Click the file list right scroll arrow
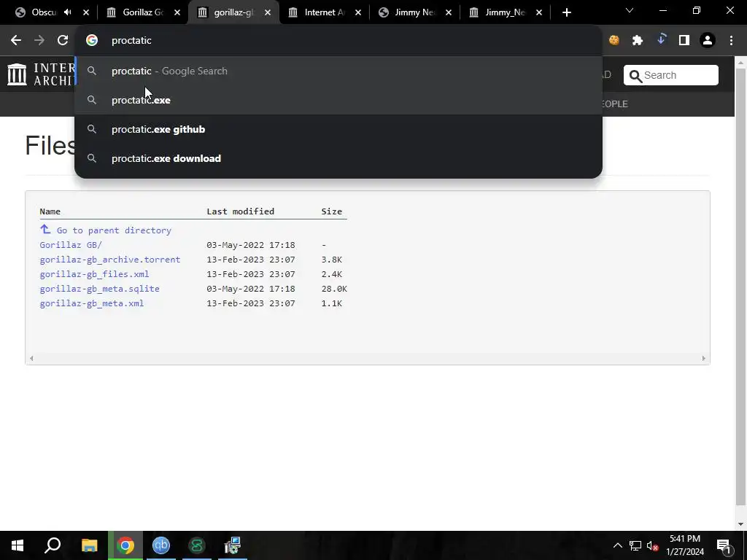The width and height of the screenshot is (747, 560). [x=704, y=359]
